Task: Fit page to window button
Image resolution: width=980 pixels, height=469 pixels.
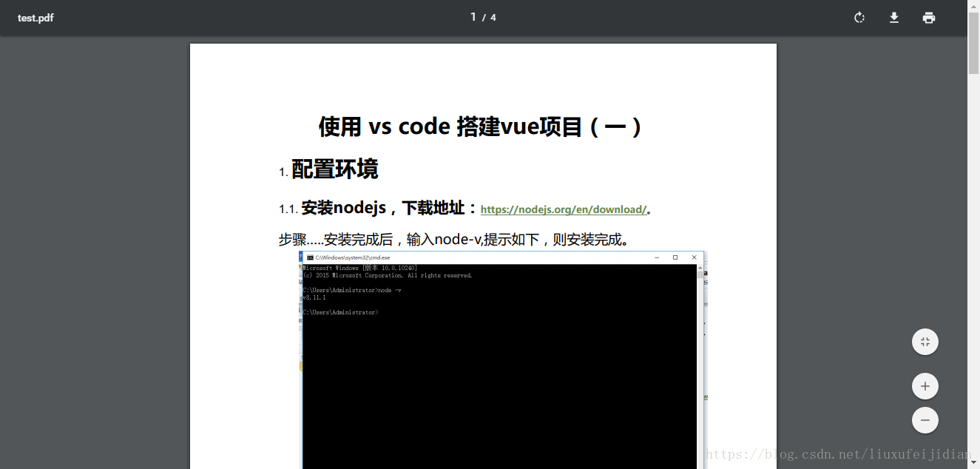Action: tap(925, 342)
